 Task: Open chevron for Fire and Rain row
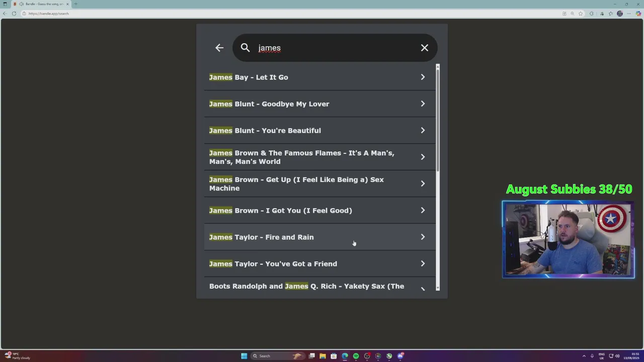pos(423,237)
